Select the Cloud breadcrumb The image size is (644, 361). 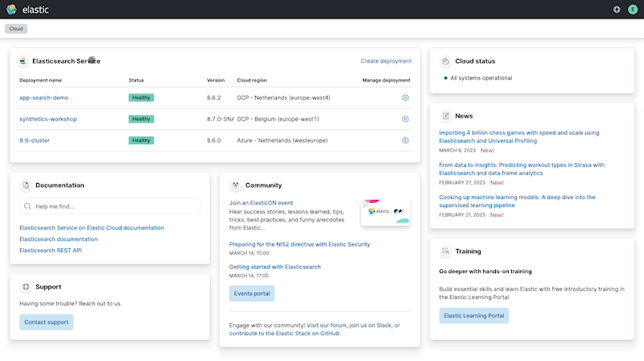pos(16,29)
